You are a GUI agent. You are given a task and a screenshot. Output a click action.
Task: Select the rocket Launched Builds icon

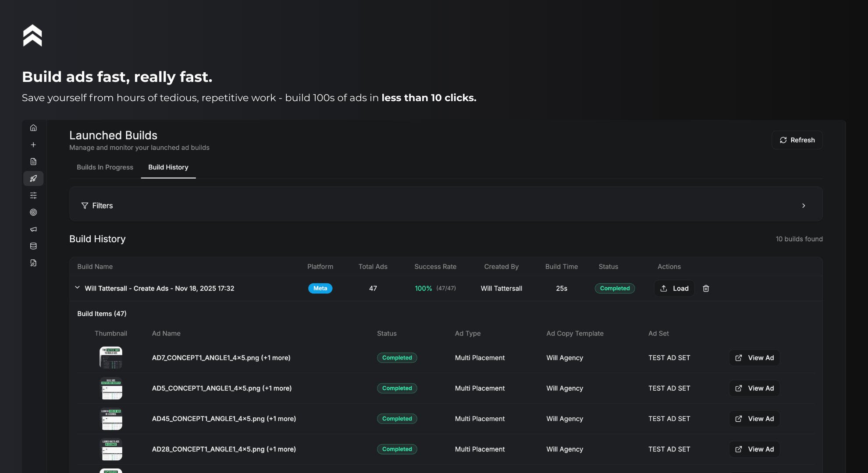(33, 178)
